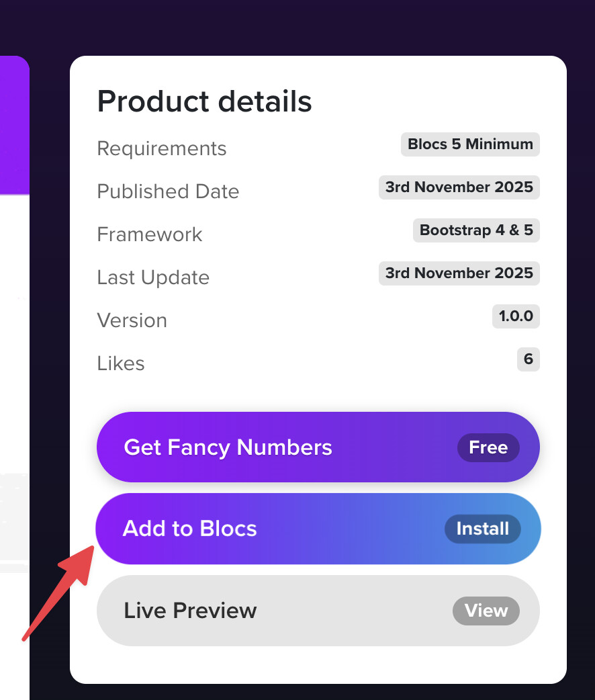Click the Framework label
This screenshot has height=700, width=595.
tap(150, 234)
